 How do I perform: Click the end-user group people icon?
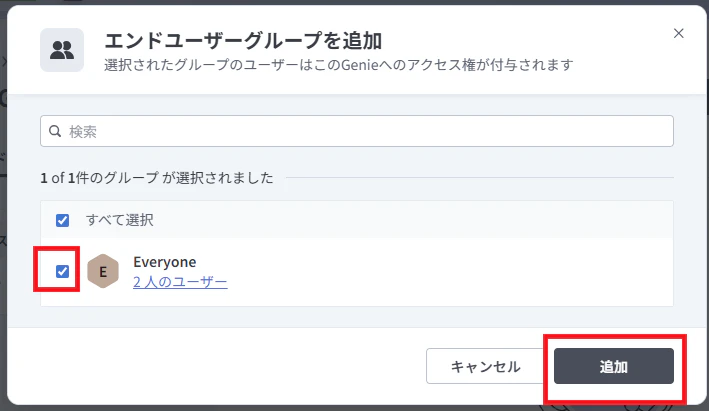coord(62,50)
